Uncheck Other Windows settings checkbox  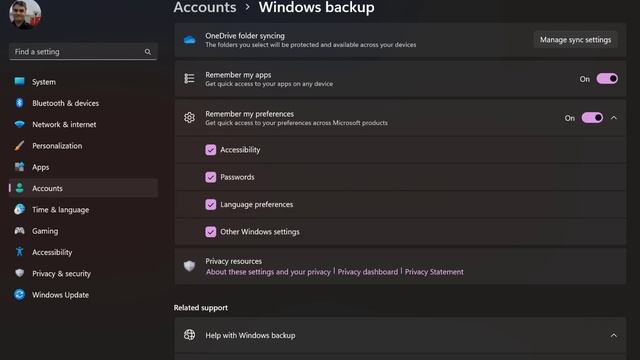click(x=211, y=232)
